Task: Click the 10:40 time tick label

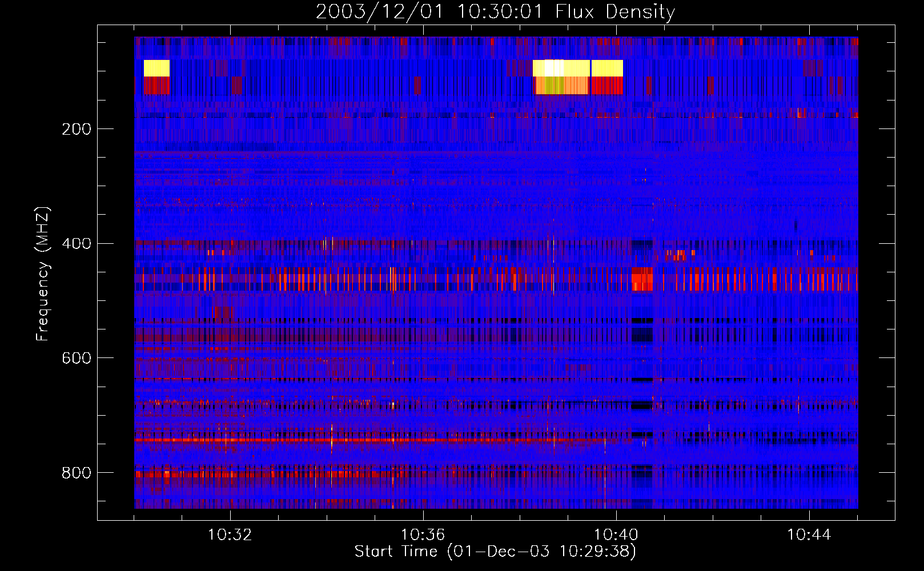Action: 616,535
